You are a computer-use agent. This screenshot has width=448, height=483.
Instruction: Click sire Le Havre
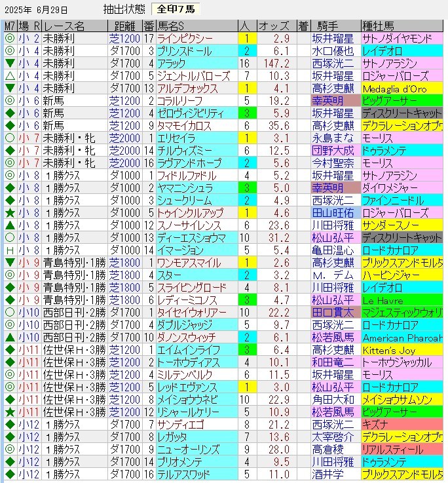pos(383,300)
